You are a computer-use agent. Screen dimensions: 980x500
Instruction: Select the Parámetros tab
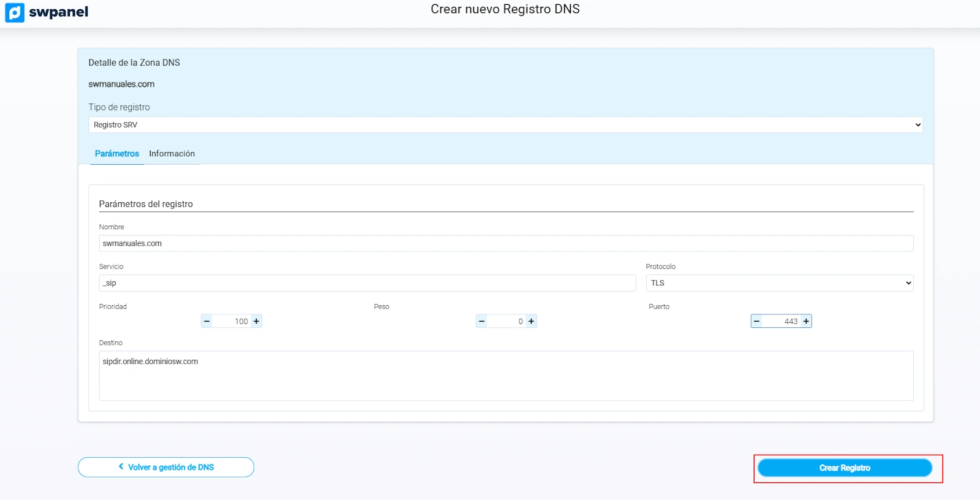click(116, 154)
